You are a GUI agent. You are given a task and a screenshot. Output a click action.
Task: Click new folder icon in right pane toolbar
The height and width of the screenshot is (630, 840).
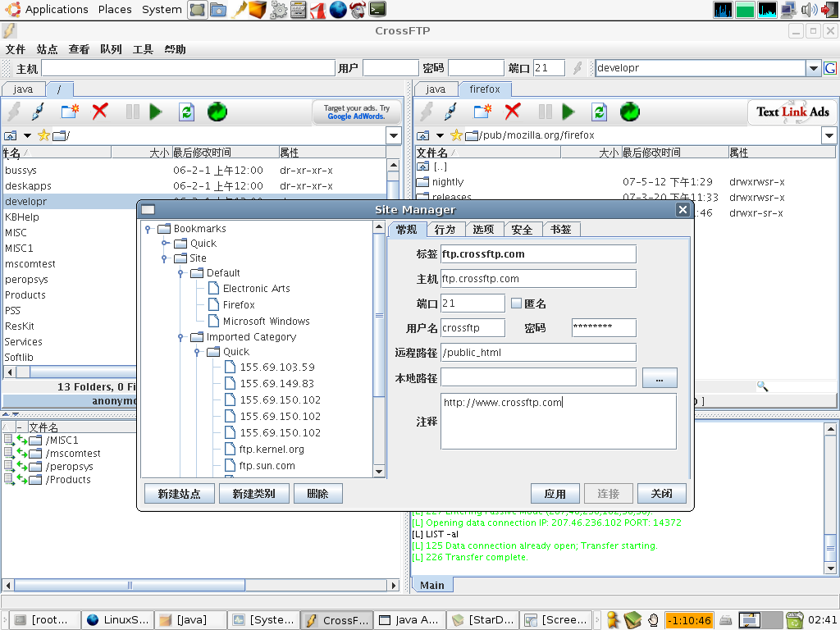click(x=482, y=112)
